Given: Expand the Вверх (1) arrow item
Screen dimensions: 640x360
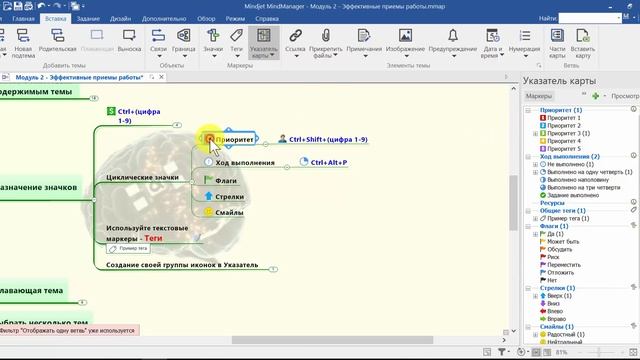Looking at the screenshot, I should (x=536, y=296).
